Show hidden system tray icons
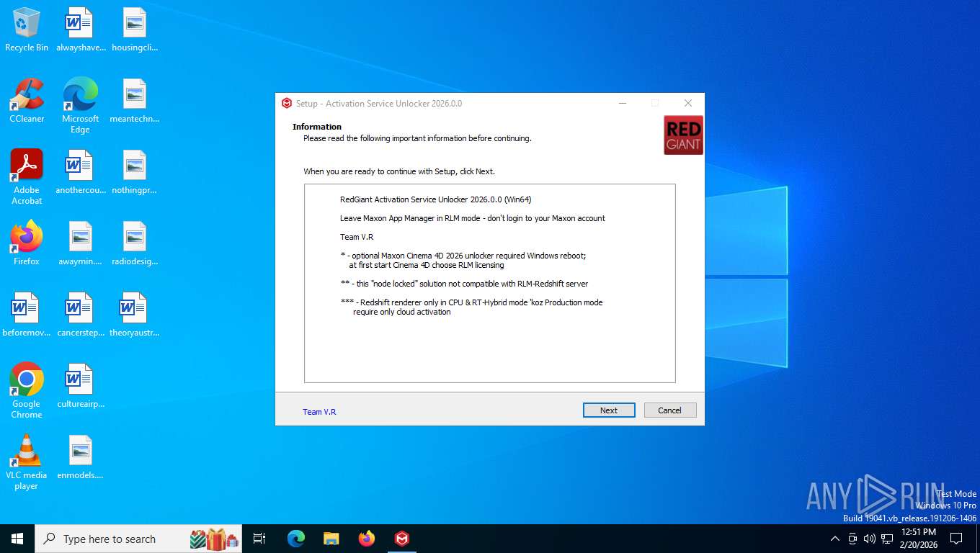980x553 pixels. (835, 539)
